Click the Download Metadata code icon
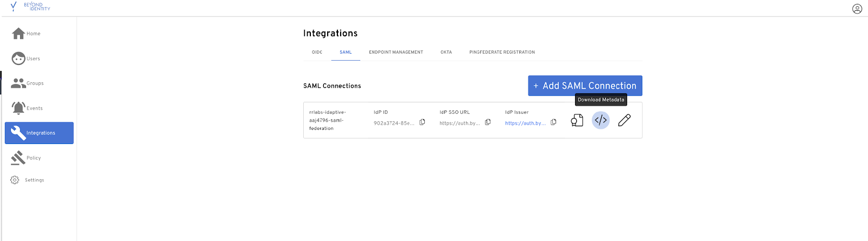The image size is (868, 241). click(601, 120)
